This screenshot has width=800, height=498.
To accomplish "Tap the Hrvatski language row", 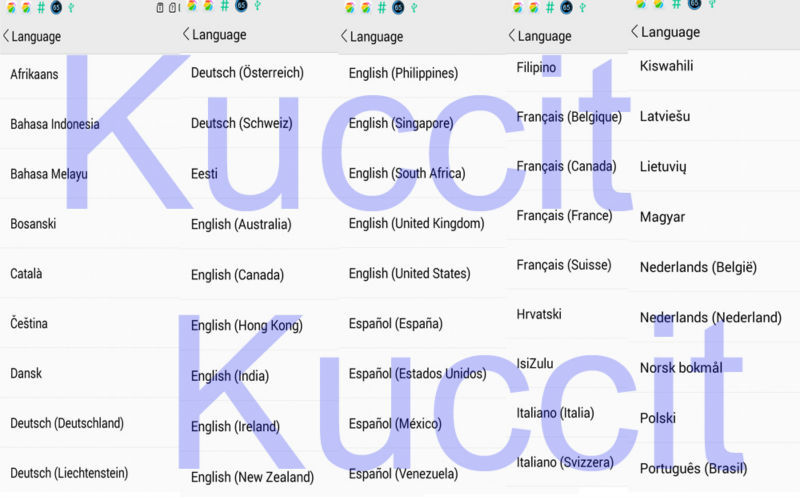I will (539, 314).
